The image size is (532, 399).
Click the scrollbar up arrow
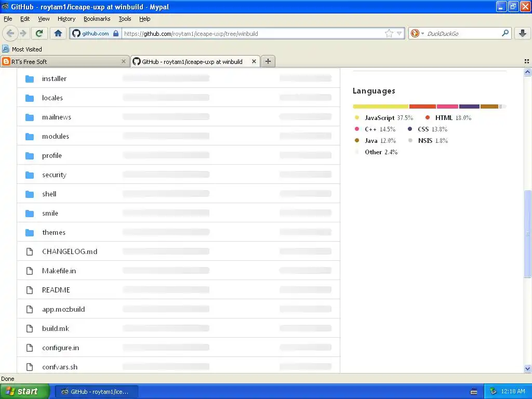[x=527, y=72]
